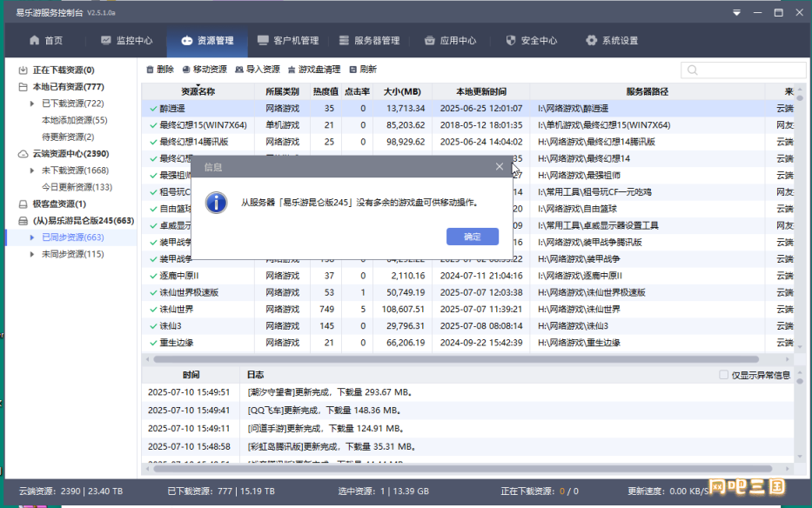
Task: Click the 极客盘资源(1) disk icon
Action: coord(23,204)
